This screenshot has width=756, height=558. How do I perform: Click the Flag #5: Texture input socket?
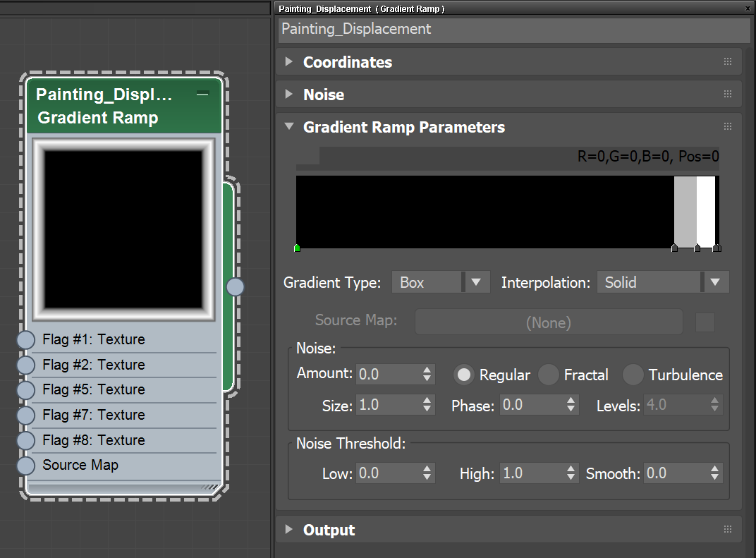point(25,389)
